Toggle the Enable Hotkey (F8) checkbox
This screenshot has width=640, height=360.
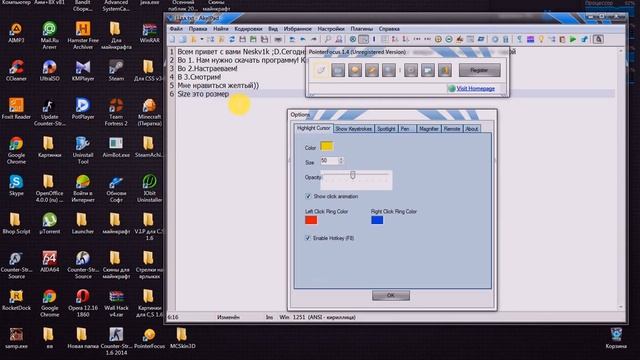[308, 238]
